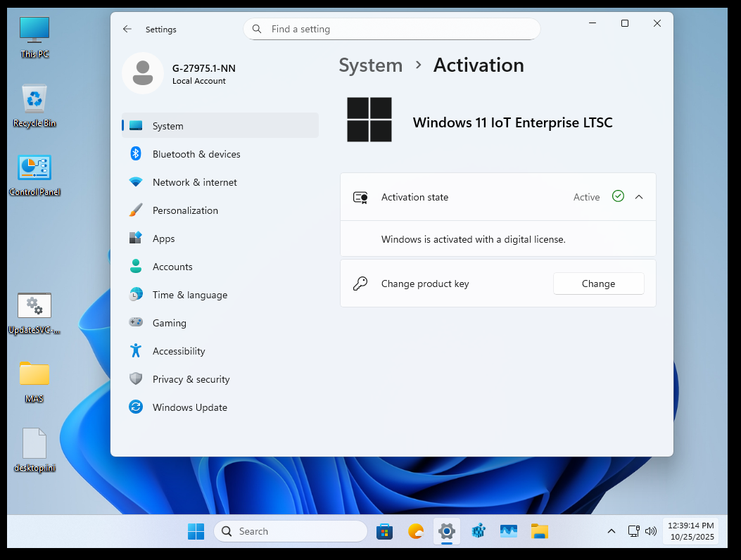This screenshot has height=560, width=741.
Task: Select the This PC desktop icon
Action: point(34,37)
